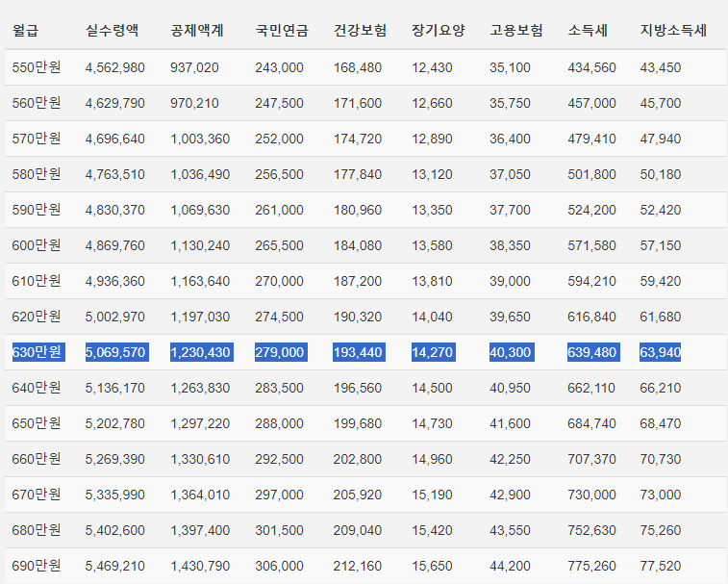Click highlighted health insurance 193,440
This screenshot has height=584, width=728.
tap(360, 352)
